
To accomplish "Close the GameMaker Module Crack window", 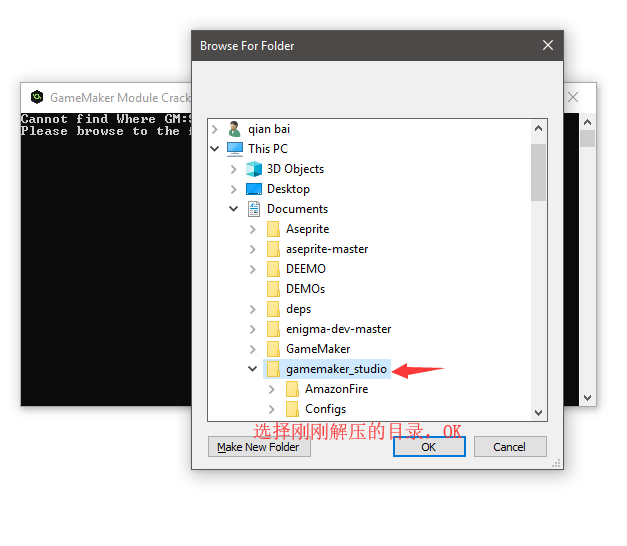I will [x=573, y=97].
